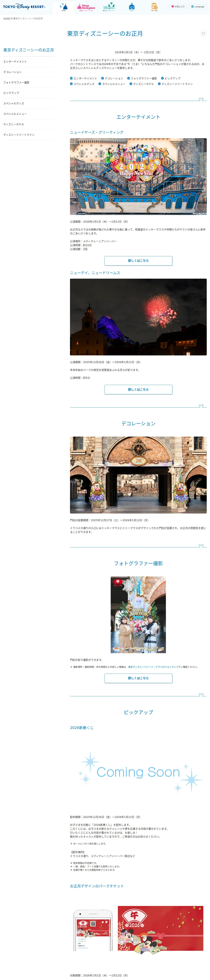Click the Tokyo Disney Resort logo
Screen dimensions: 210x980
click(24, 7)
